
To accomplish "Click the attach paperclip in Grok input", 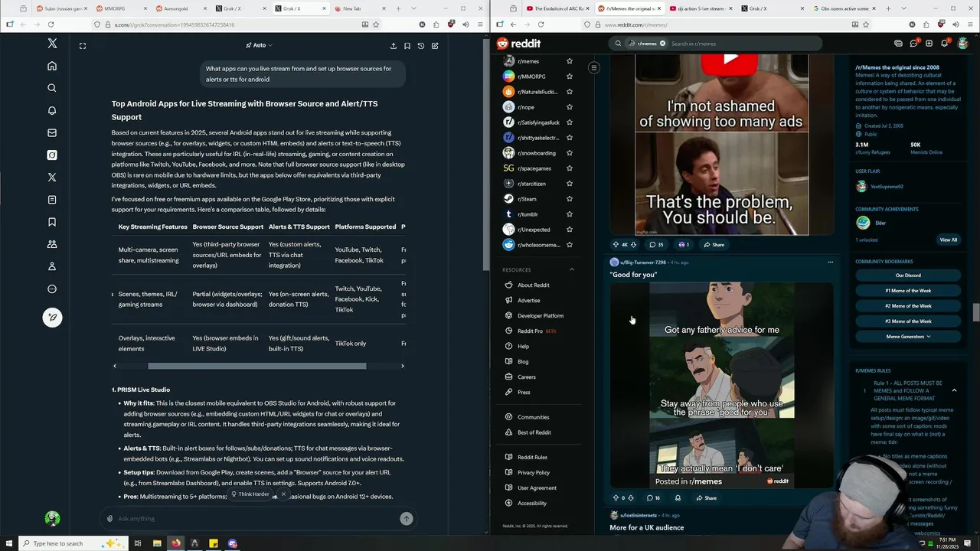I will point(109,519).
